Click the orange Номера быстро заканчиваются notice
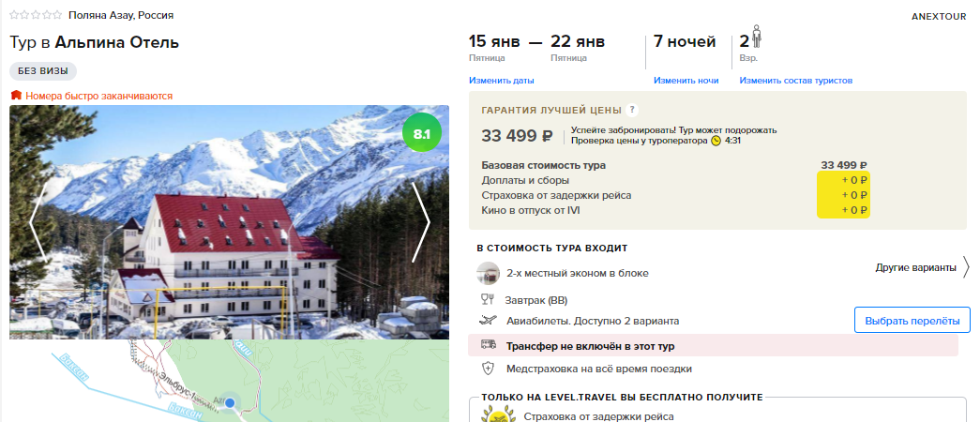 91,96
